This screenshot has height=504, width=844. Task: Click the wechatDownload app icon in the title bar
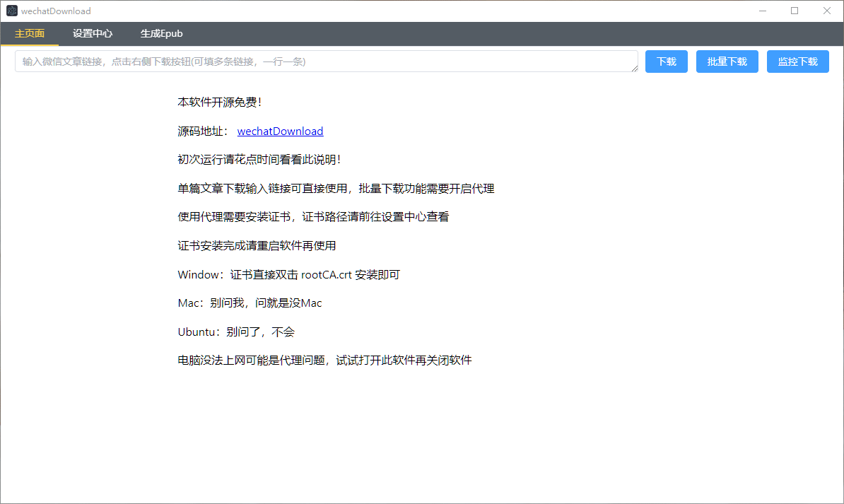coord(12,10)
